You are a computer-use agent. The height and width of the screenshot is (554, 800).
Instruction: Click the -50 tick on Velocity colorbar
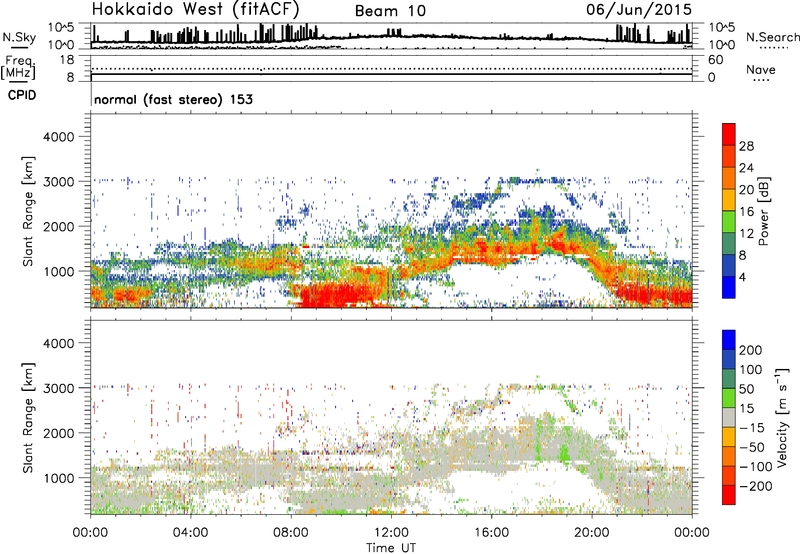coord(753,447)
